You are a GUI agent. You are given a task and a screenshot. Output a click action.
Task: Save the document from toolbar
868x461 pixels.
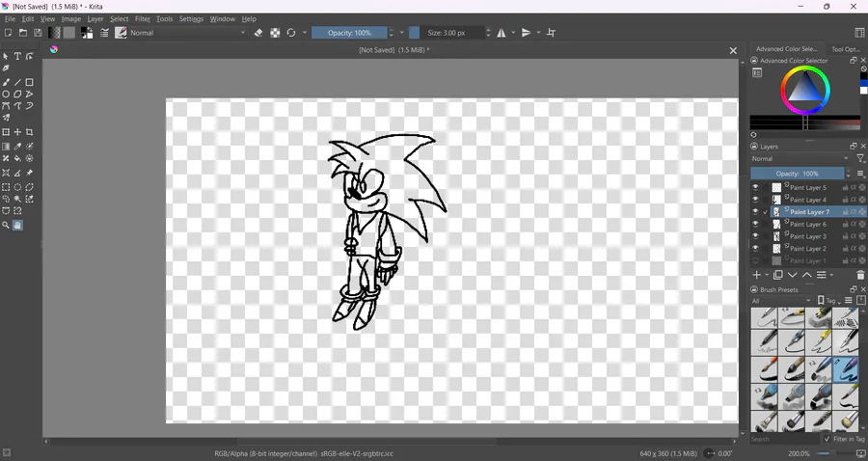pos(38,33)
